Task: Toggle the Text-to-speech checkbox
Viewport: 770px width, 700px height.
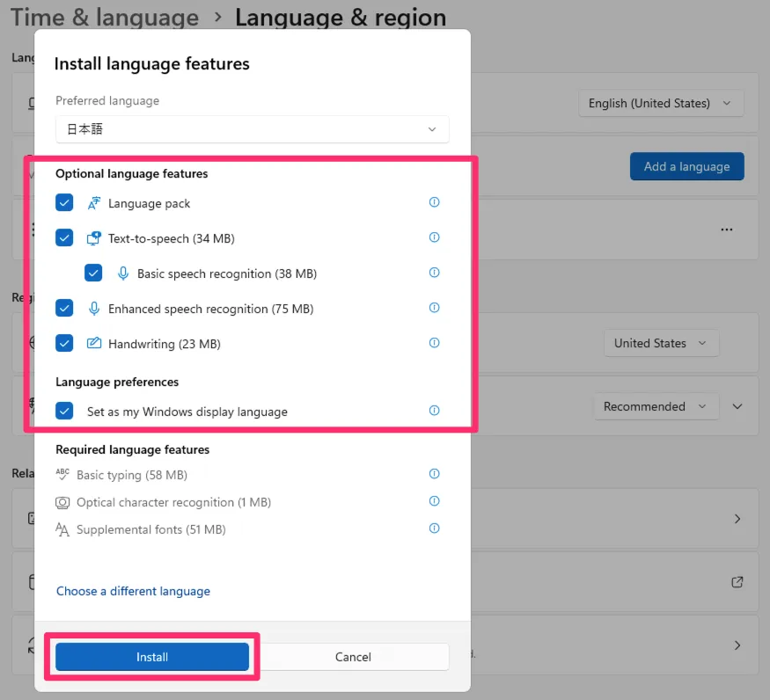Action: tap(64, 238)
